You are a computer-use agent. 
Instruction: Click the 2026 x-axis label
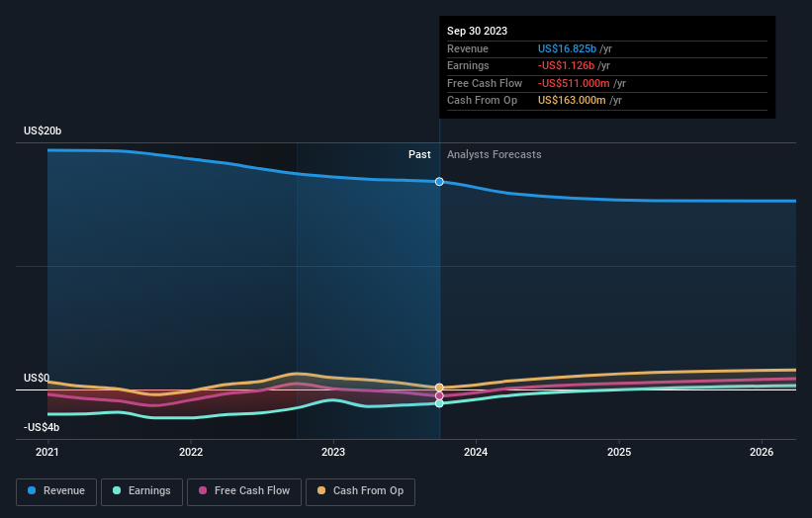762,452
